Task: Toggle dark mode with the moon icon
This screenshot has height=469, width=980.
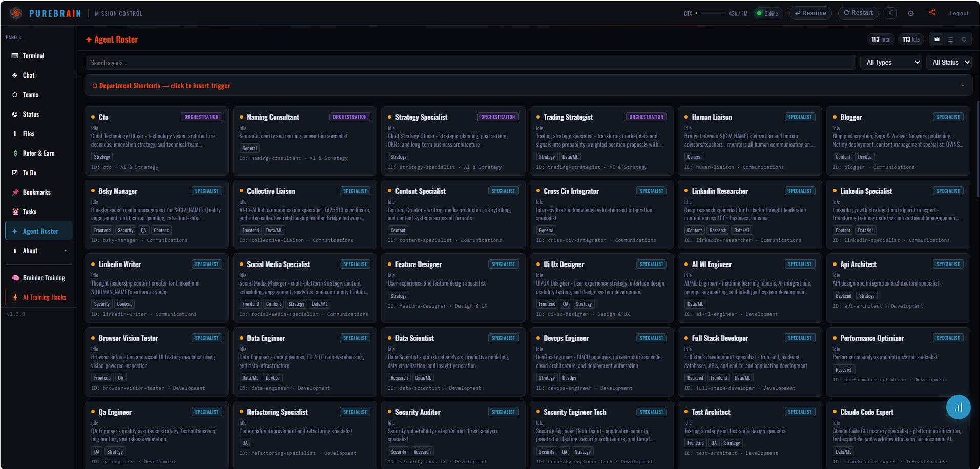Action: tap(891, 13)
